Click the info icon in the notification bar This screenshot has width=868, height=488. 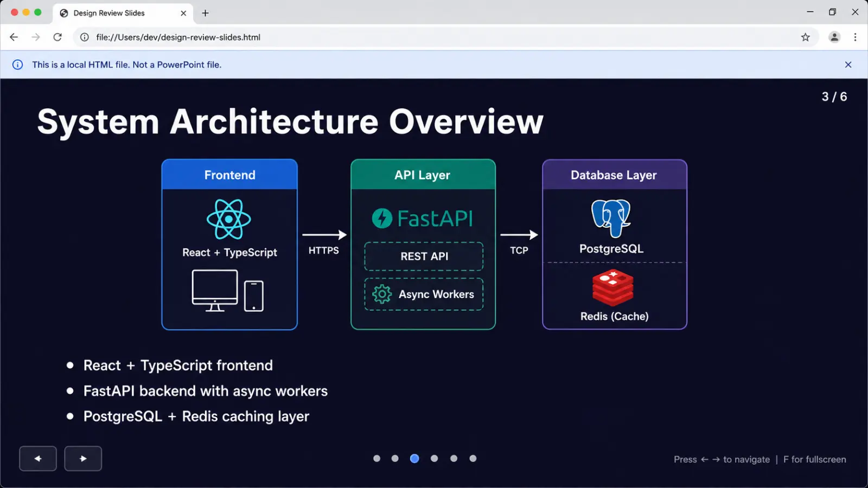tap(18, 65)
